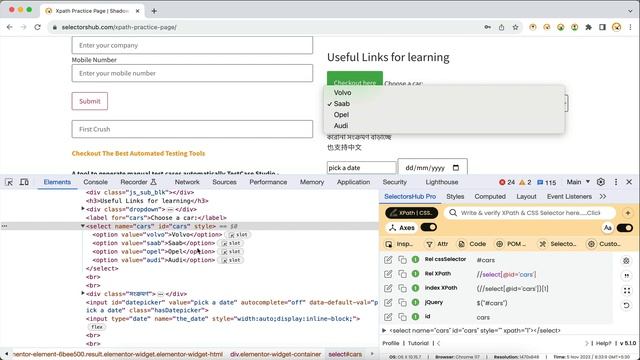The image size is (640, 360).
Task: Click the XPath & CSS selector search box
Action: 530,213
